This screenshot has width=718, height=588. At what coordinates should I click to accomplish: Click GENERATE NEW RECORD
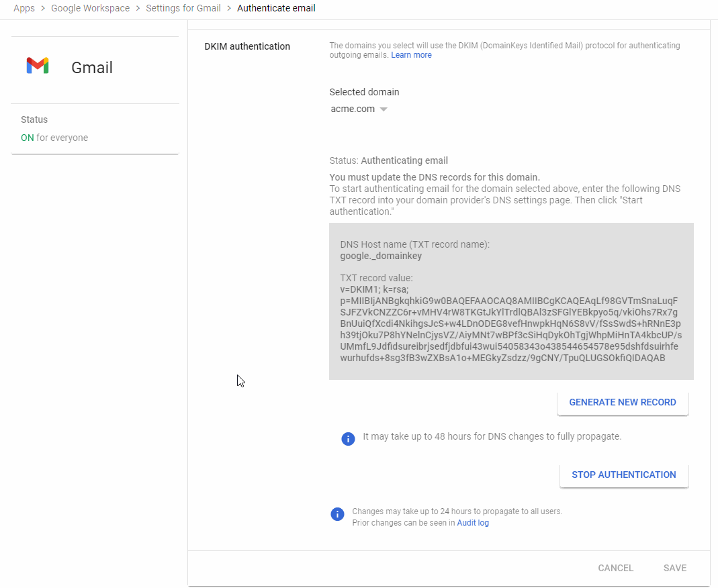tap(622, 402)
